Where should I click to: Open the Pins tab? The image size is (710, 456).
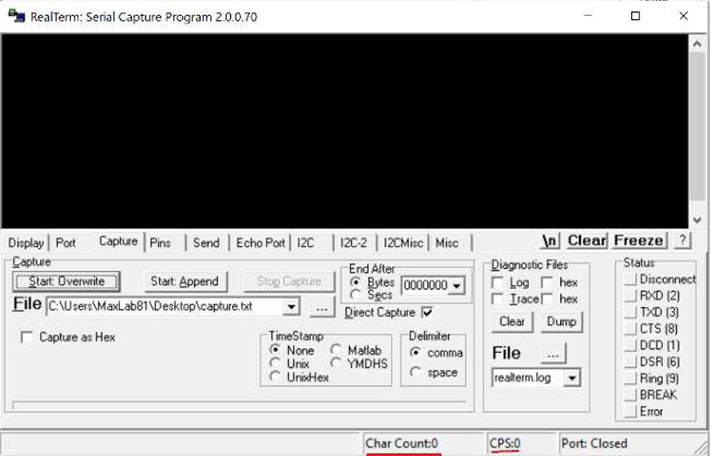[x=160, y=243]
